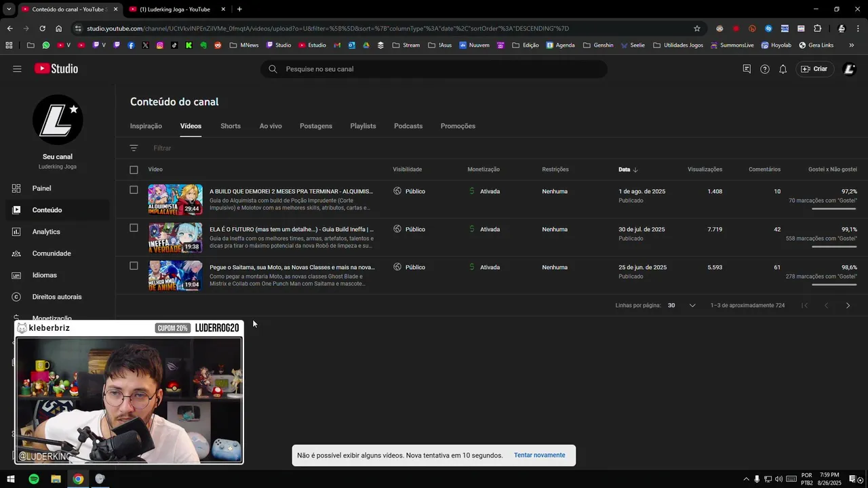Click the Filtrar filter field
This screenshot has height=488, width=868.
[162, 148]
